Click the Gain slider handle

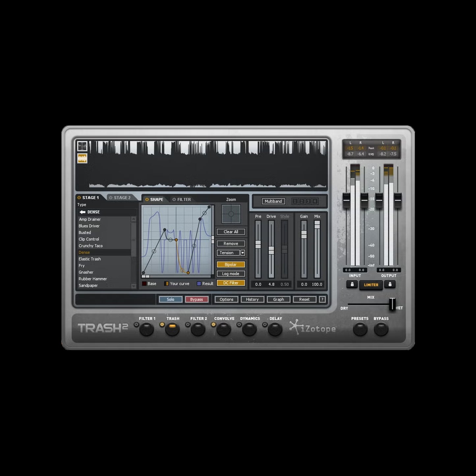tap(304, 235)
